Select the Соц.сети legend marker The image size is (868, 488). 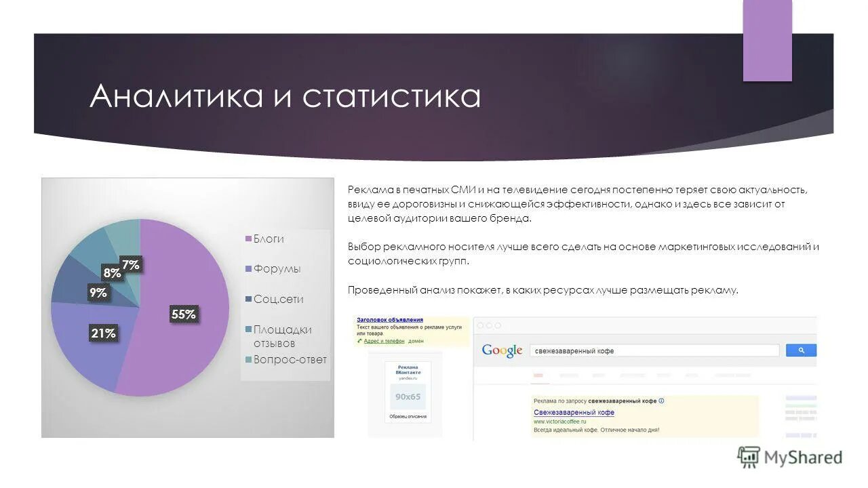point(248,299)
